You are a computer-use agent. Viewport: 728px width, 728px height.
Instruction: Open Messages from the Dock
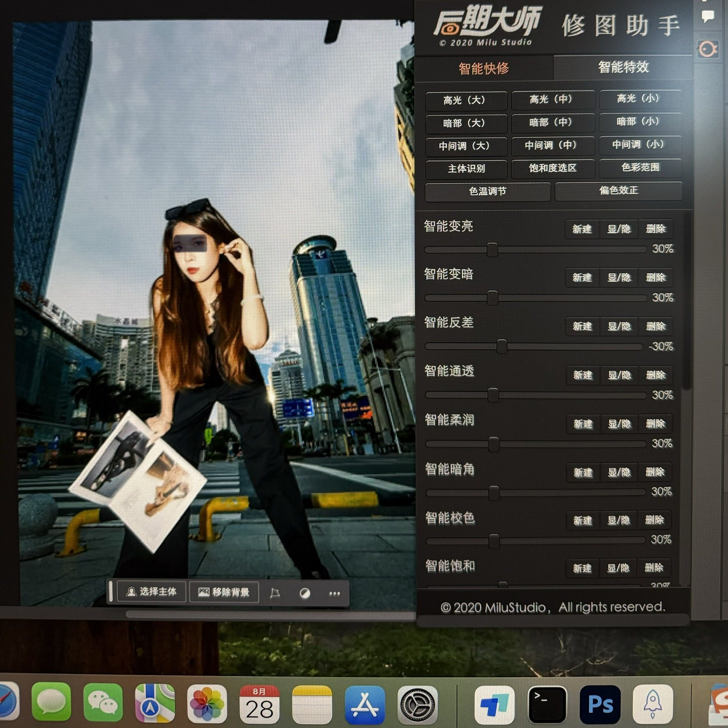click(x=51, y=702)
